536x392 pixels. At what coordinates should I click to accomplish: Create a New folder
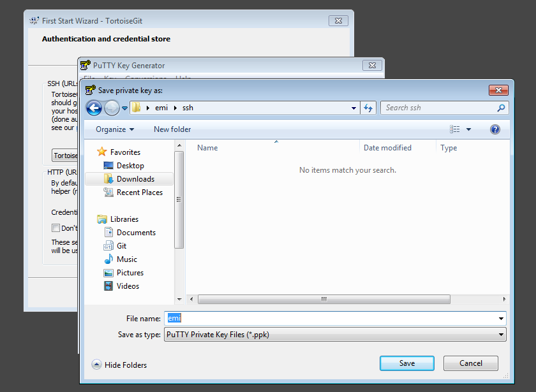[x=172, y=129]
